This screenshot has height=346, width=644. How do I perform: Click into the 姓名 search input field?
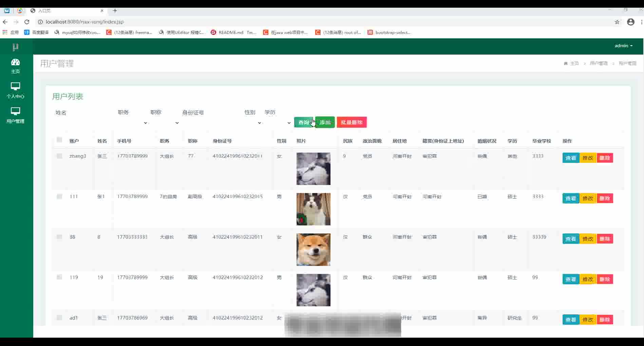coord(85,123)
